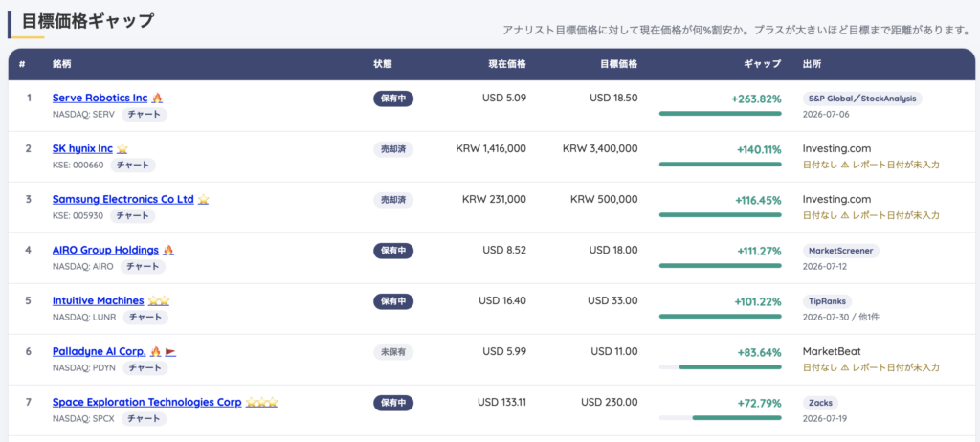Click the 現在価格 column header
The height and width of the screenshot is (442, 980).
point(507,64)
